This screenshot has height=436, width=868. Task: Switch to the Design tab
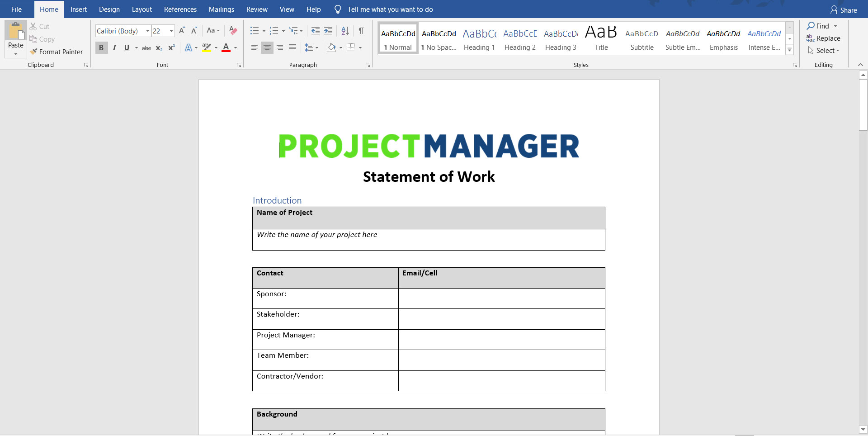pyautogui.click(x=109, y=9)
